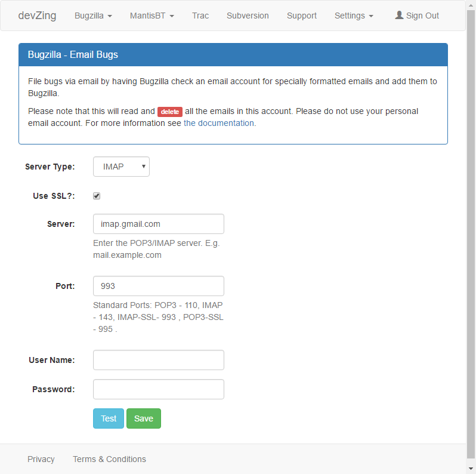This screenshot has width=476, height=474.
Task: Uncheck the Use SSL checkbox
Action: [97, 196]
